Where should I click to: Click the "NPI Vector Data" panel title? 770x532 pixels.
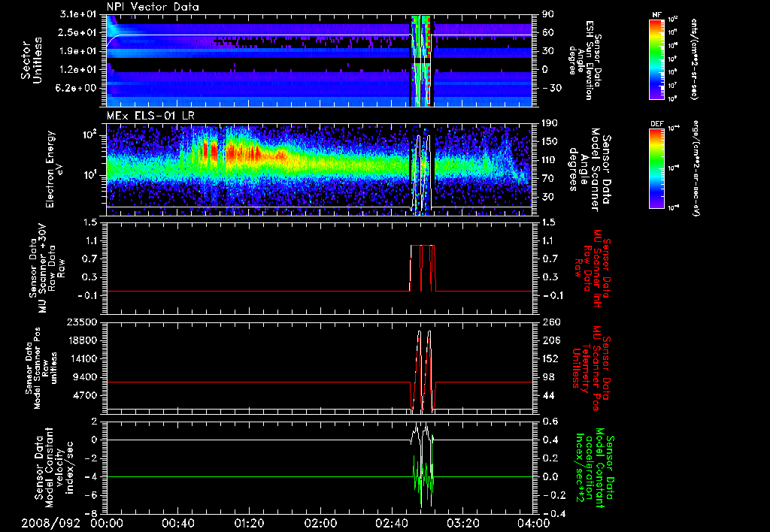coord(153,7)
